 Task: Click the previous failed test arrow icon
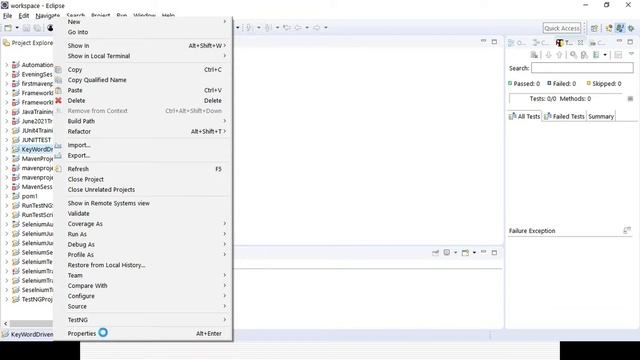tap(559, 55)
